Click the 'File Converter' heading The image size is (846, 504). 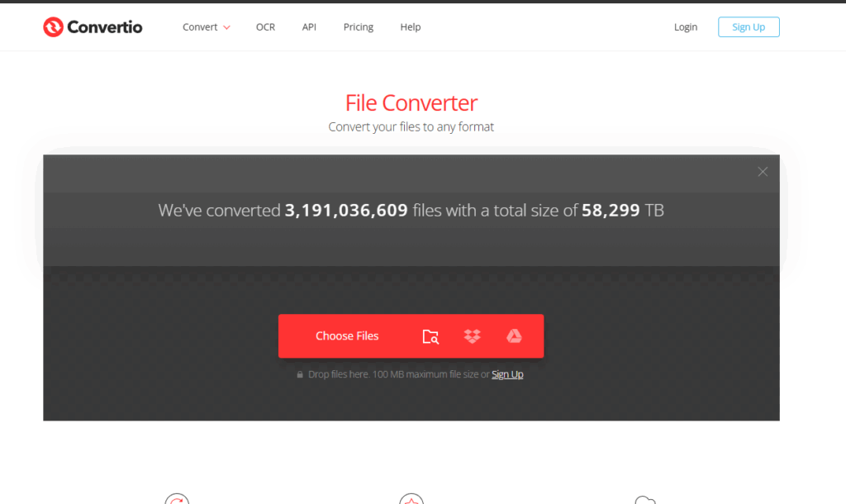[411, 103]
